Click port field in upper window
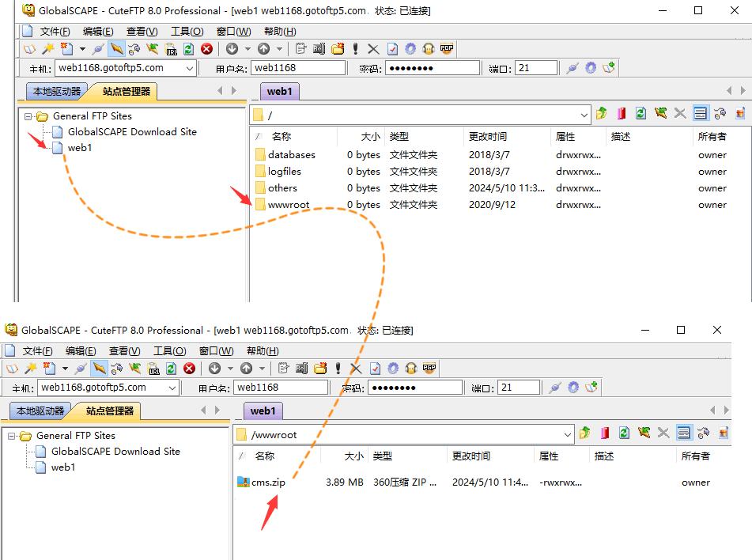Image resolution: width=752 pixels, height=560 pixels. tap(535, 68)
